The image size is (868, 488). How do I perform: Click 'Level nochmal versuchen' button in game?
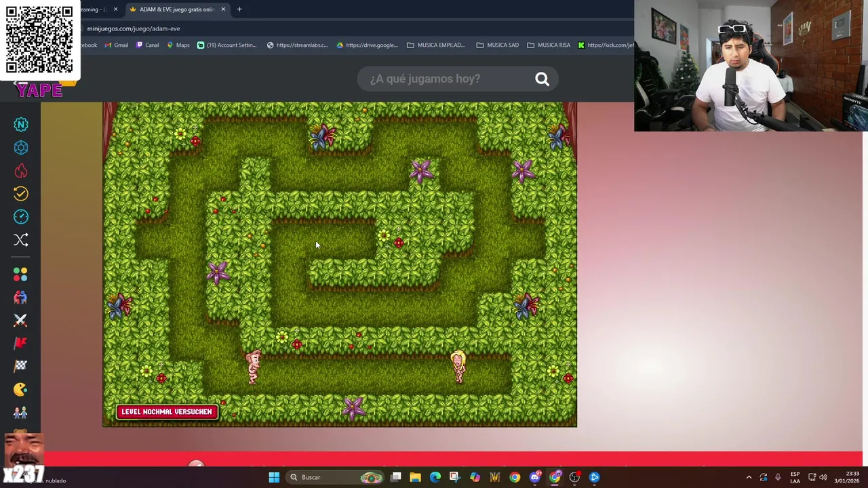tap(167, 411)
